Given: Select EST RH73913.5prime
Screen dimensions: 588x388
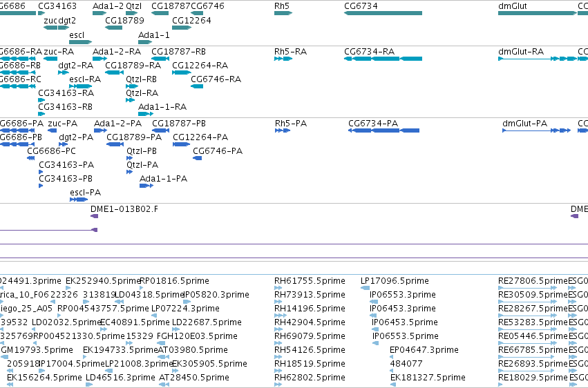Looking at the screenshot, I should pyautogui.click(x=278, y=302).
